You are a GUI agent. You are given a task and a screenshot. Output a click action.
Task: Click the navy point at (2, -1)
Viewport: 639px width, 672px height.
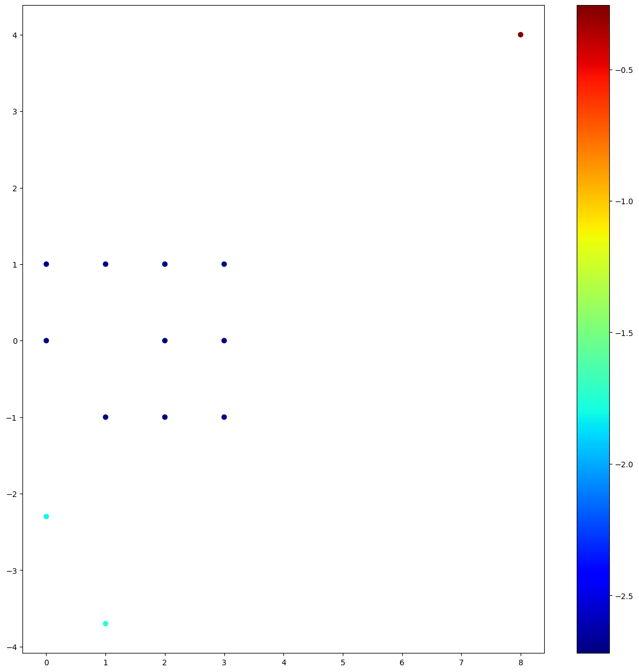coord(164,417)
